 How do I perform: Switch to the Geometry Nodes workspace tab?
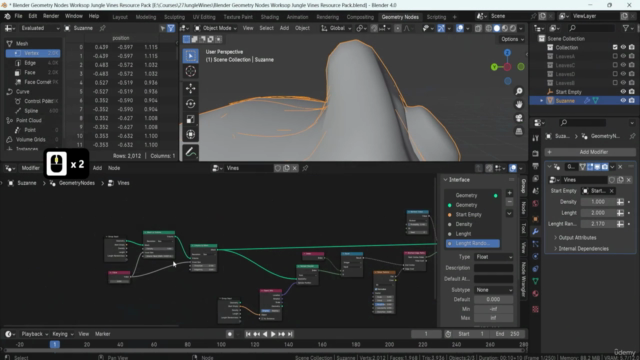(x=400, y=17)
